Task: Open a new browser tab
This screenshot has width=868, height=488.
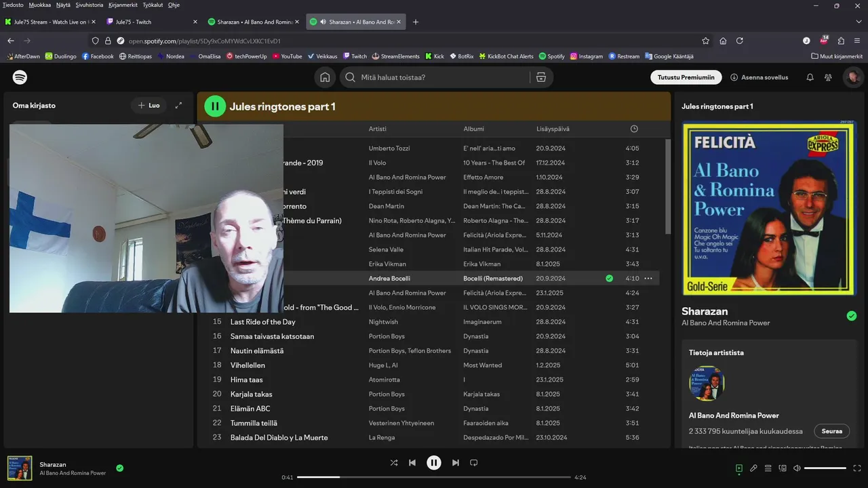Action: pos(416,22)
